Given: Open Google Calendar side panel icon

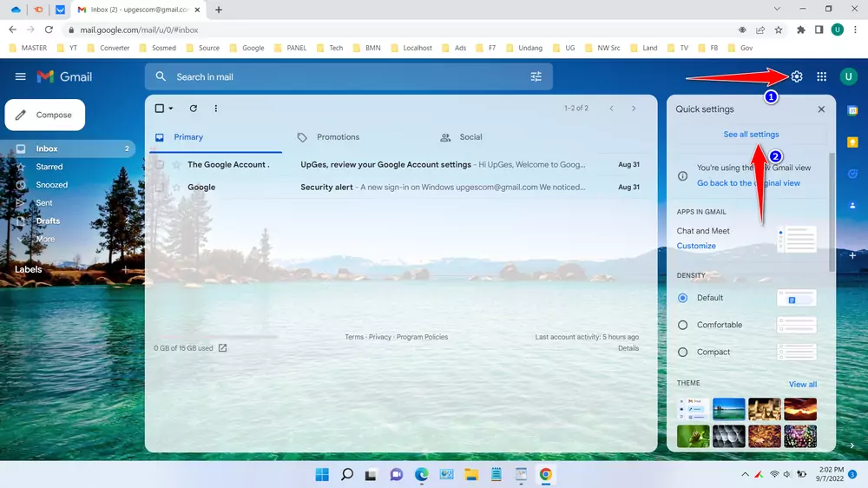Looking at the screenshot, I should tap(852, 110).
